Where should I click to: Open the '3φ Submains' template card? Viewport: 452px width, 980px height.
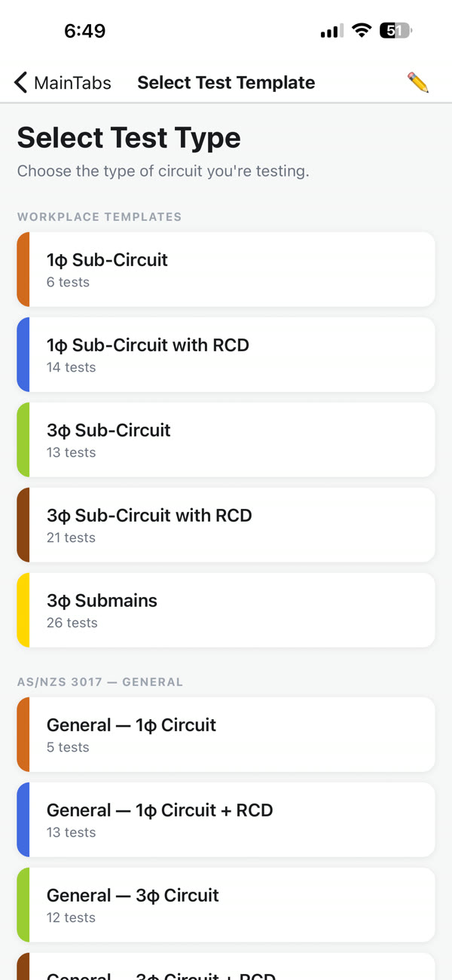(x=226, y=610)
